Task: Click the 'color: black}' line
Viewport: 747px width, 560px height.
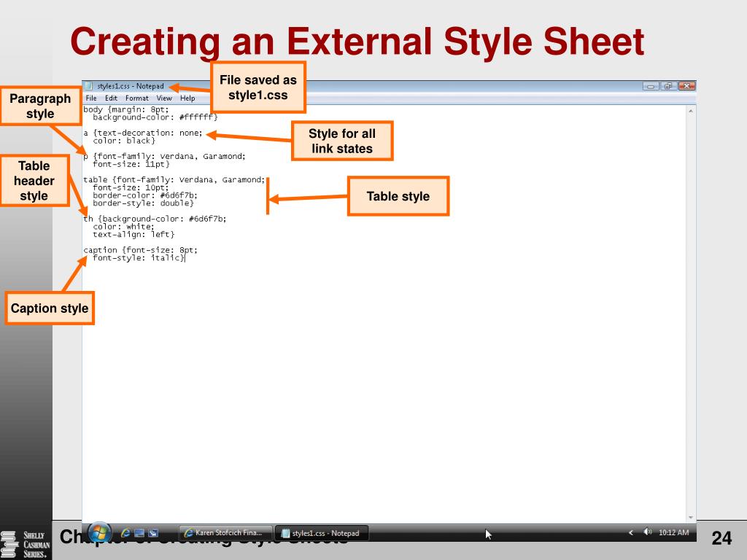Action: click(x=124, y=141)
